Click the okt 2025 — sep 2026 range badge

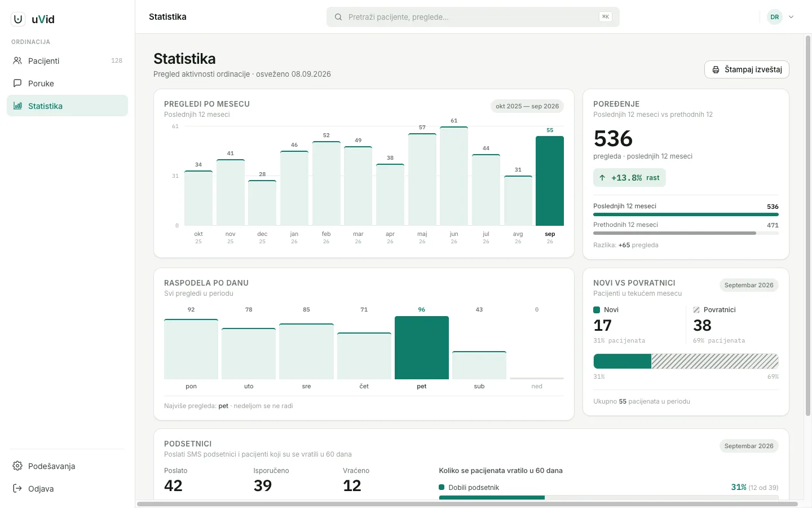[527, 106]
